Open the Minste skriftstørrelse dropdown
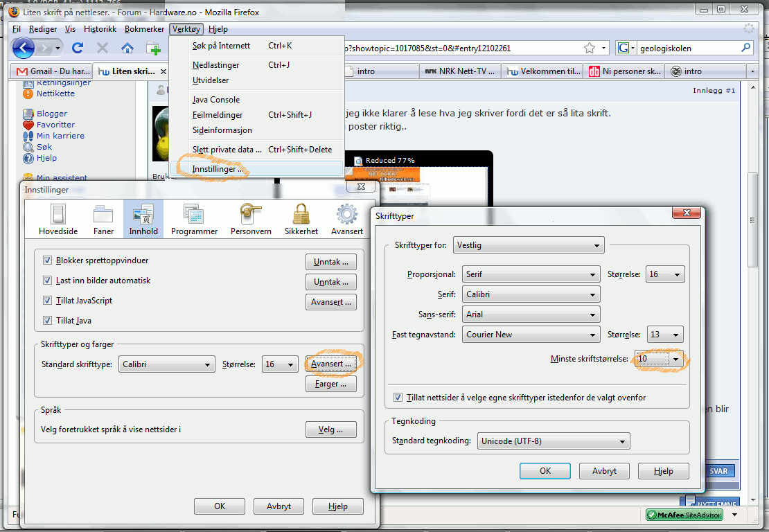This screenshot has height=532, width=769. (x=659, y=359)
